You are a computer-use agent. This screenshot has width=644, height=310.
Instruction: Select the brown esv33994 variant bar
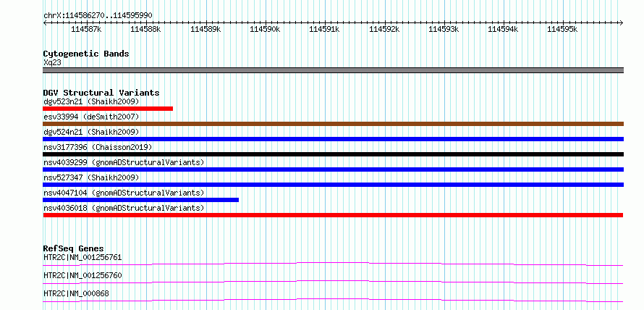(x=333, y=124)
